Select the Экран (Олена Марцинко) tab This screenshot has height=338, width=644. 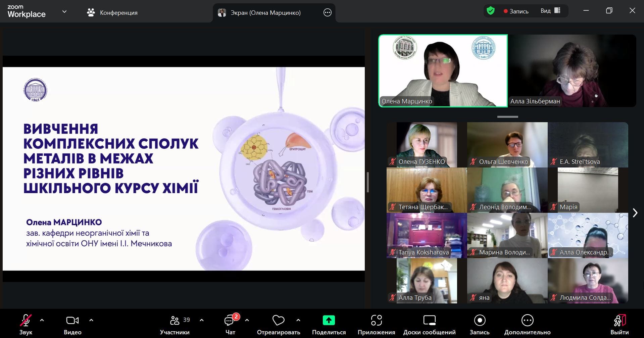click(265, 13)
